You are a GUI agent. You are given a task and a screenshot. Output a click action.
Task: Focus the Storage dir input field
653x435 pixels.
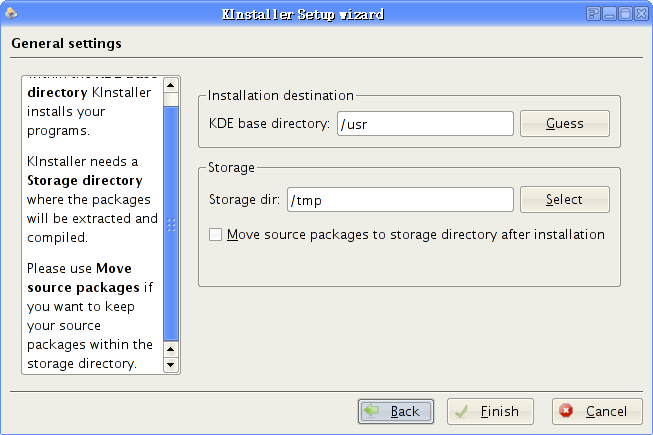pos(400,199)
